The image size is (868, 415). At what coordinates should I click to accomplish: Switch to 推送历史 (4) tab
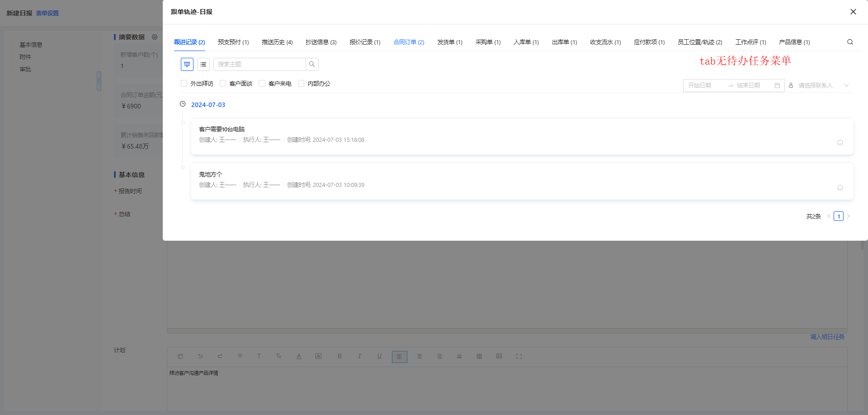click(x=277, y=42)
